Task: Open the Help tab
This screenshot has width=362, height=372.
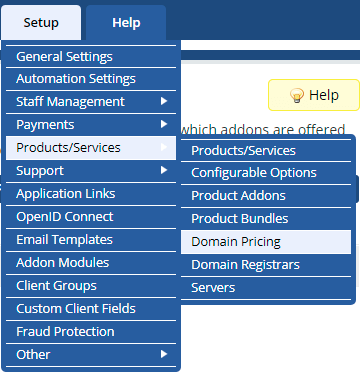Action: point(126,23)
